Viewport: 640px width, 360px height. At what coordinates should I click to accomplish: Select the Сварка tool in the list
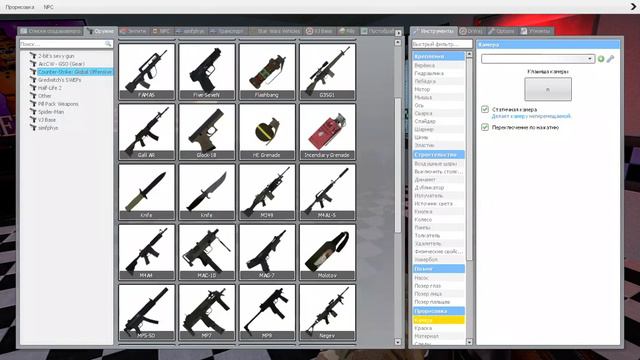click(x=438, y=113)
